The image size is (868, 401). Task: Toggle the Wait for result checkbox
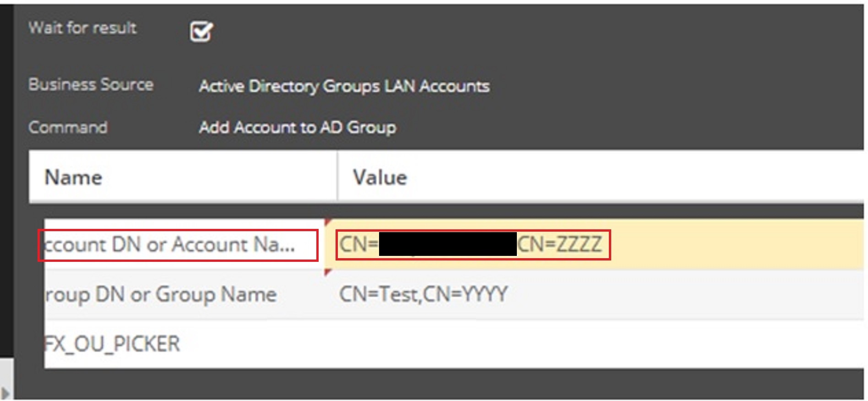pos(201,32)
